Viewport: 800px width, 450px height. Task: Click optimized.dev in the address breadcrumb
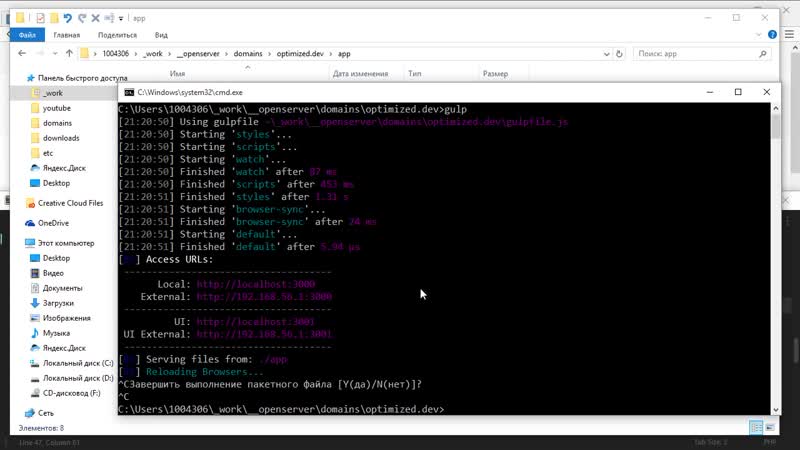(x=300, y=54)
